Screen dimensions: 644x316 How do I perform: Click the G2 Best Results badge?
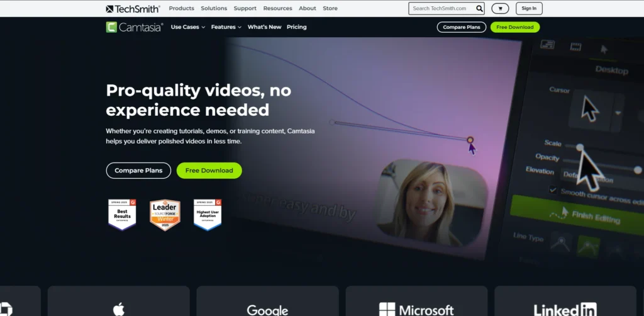coord(122,215)
